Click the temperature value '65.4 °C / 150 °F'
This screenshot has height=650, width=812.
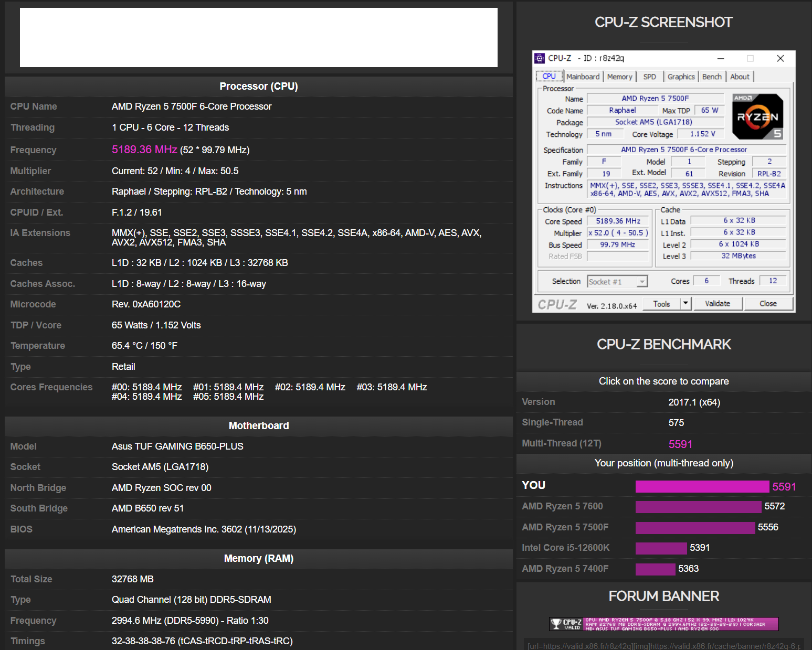click(x=144, y=346)
